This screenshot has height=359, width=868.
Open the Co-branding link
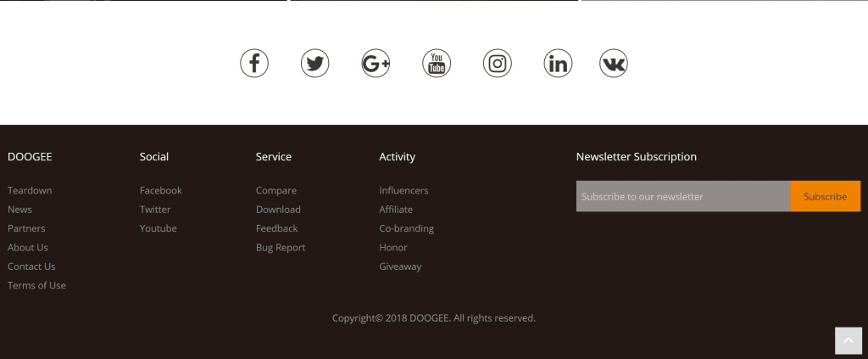pos(406,228)
